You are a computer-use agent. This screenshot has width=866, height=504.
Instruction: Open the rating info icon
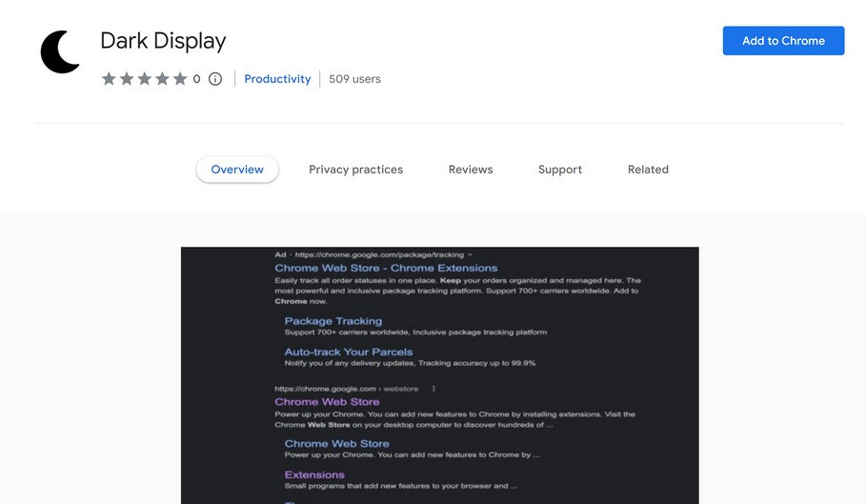215,79
